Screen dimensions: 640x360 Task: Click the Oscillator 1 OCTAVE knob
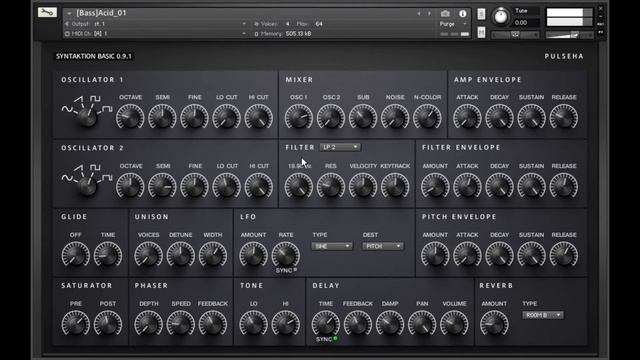tap(130, 117)
